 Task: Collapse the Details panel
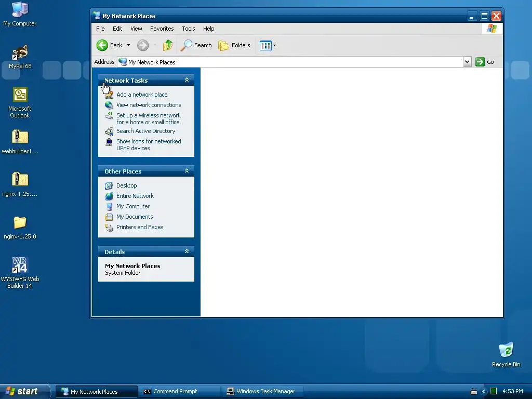187,251
